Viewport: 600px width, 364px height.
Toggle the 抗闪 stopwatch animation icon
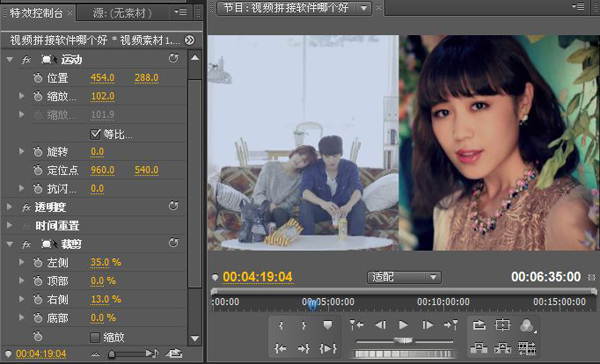(38, 188)
